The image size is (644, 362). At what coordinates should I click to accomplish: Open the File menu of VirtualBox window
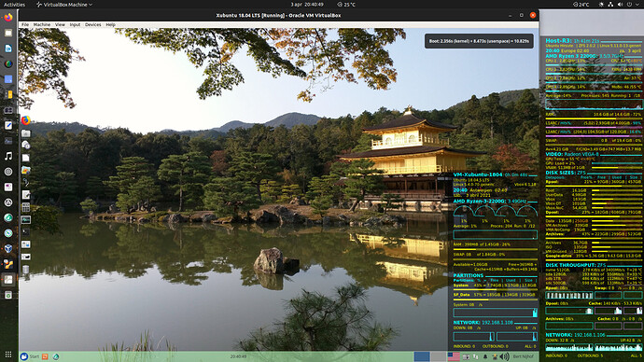point(25,24)
